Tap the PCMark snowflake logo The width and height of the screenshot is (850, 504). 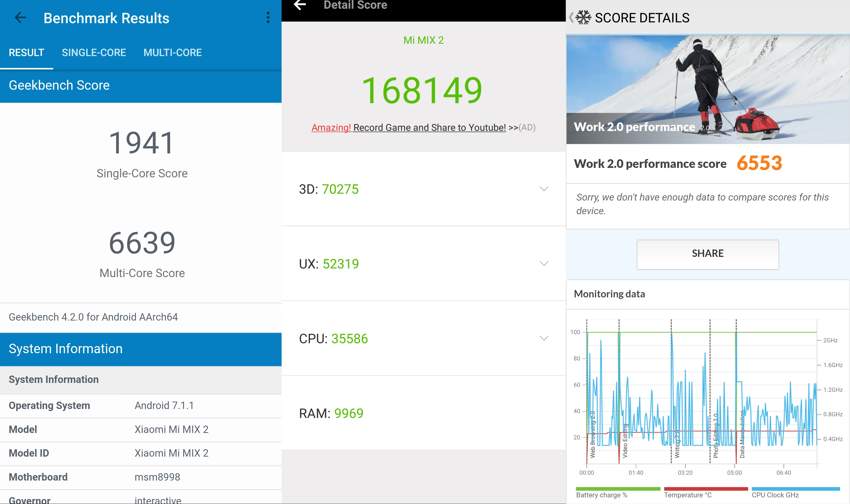pyautogui.click(x=583, y=18)
